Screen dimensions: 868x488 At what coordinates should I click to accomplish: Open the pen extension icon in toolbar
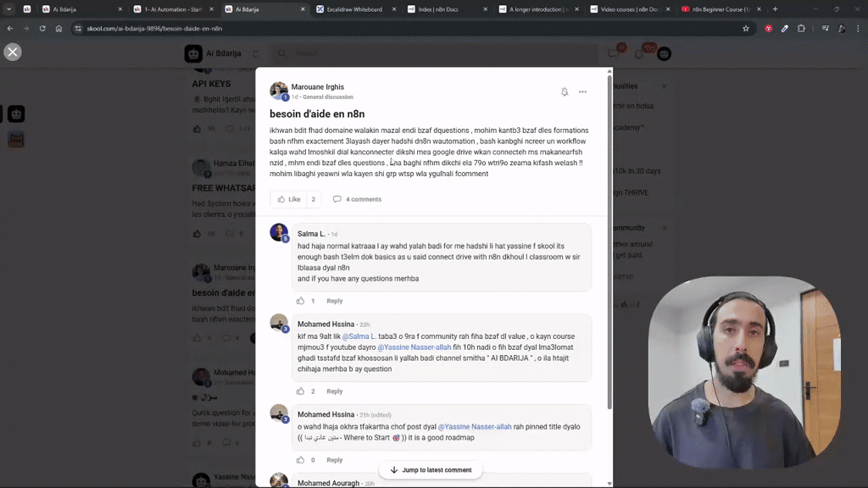click(784, 28)
